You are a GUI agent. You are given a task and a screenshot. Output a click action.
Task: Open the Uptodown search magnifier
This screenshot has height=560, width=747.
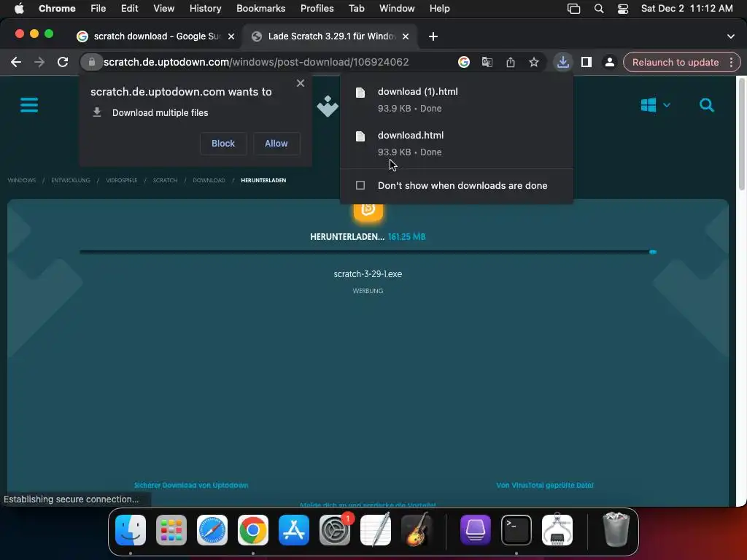[x=706, y=105]
